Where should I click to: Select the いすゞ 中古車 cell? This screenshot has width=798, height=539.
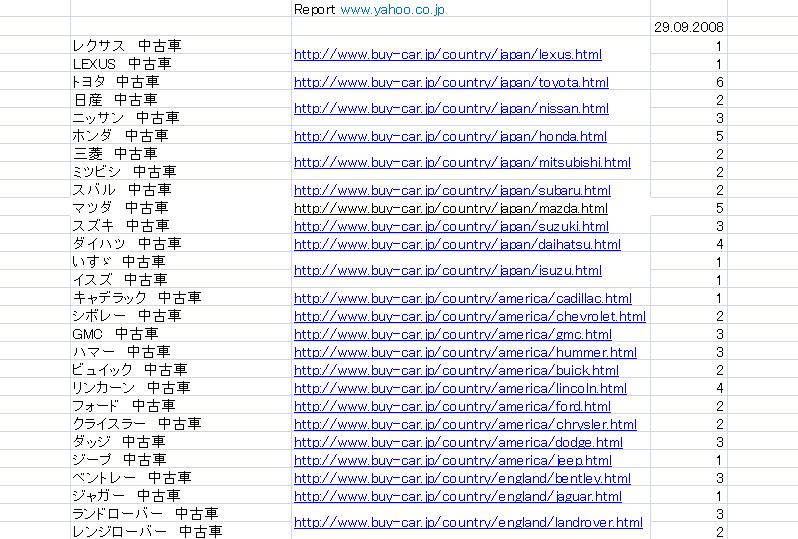[181, 262]
